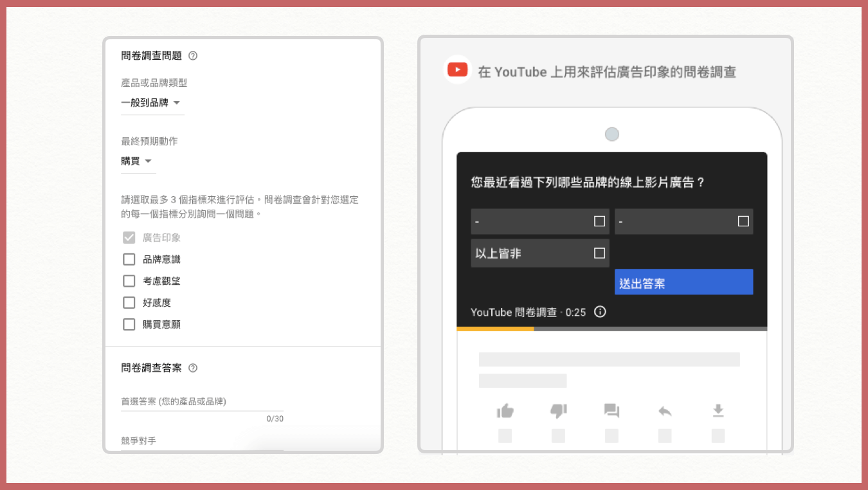Check the 好感度 option
The height and width of the screenshot is (490, 868).
click(x=129, y=303)
